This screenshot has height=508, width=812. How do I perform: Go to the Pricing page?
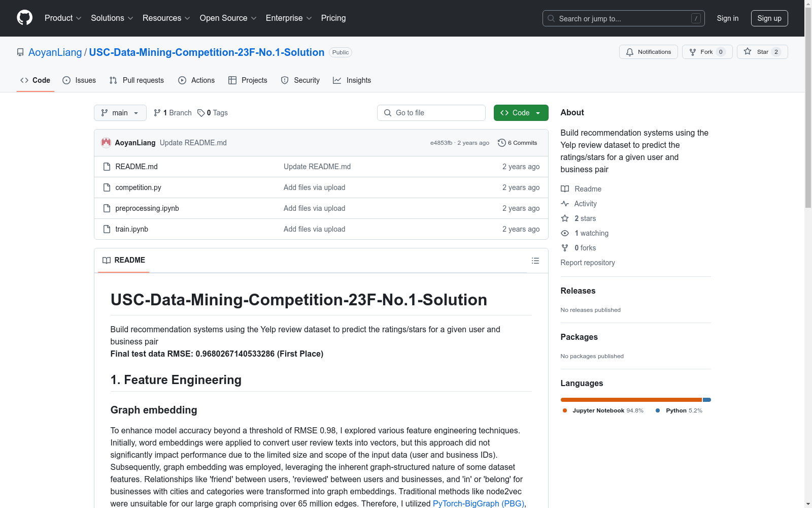(333, 18)
